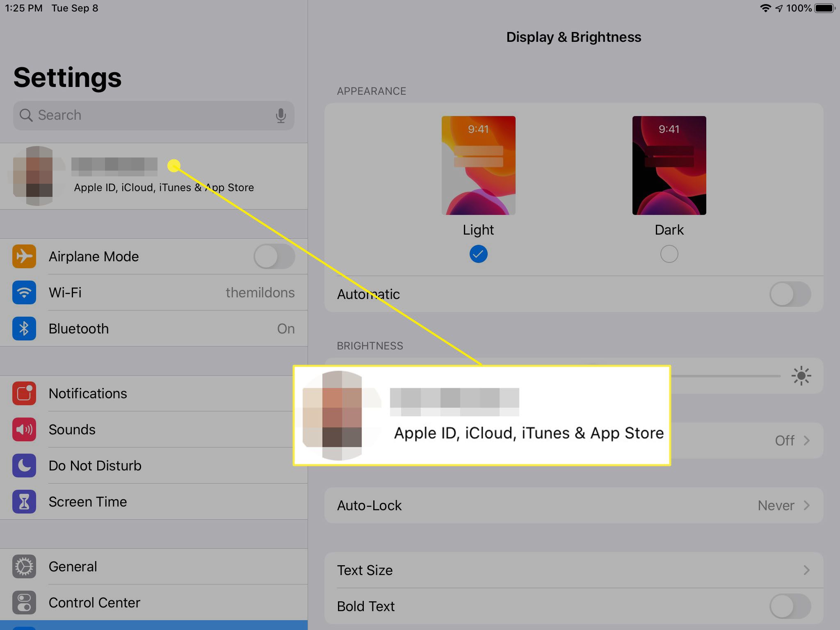Viewport: 840px width, 630px height.
Task: Tap the microphone dictation icon in Search
Action: [281, 116]
